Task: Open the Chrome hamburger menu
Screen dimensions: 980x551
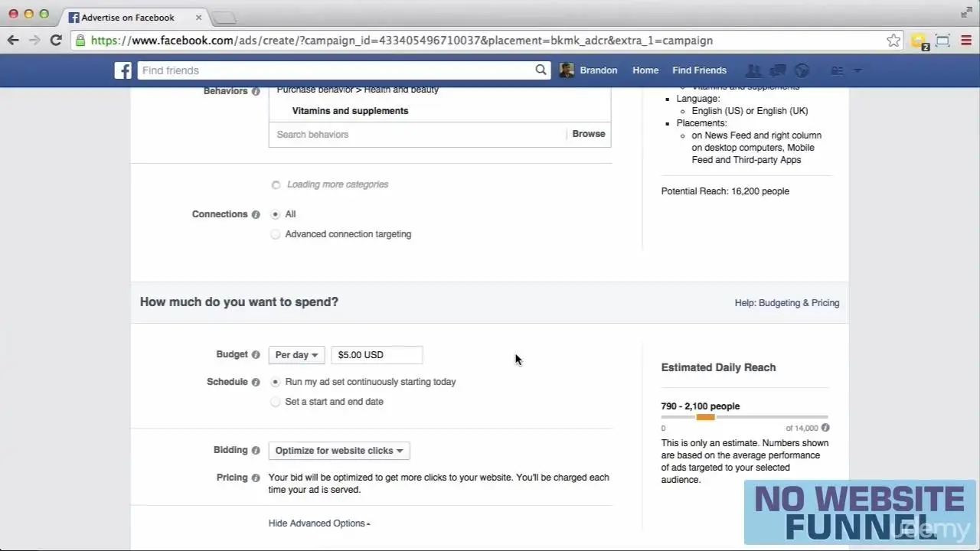Action: tap(965, 41)
